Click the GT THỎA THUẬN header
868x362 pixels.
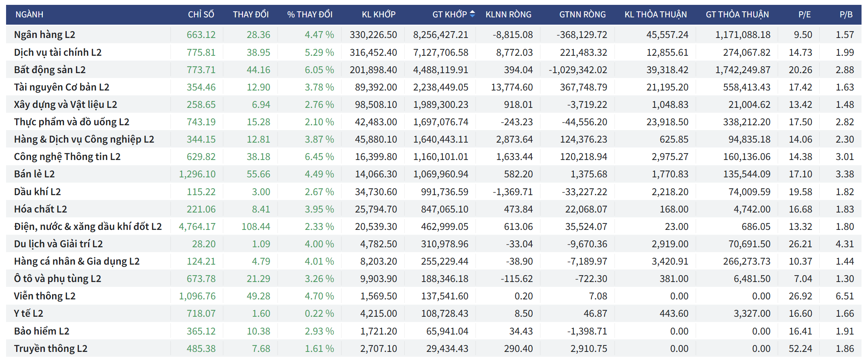click(737, 15)
